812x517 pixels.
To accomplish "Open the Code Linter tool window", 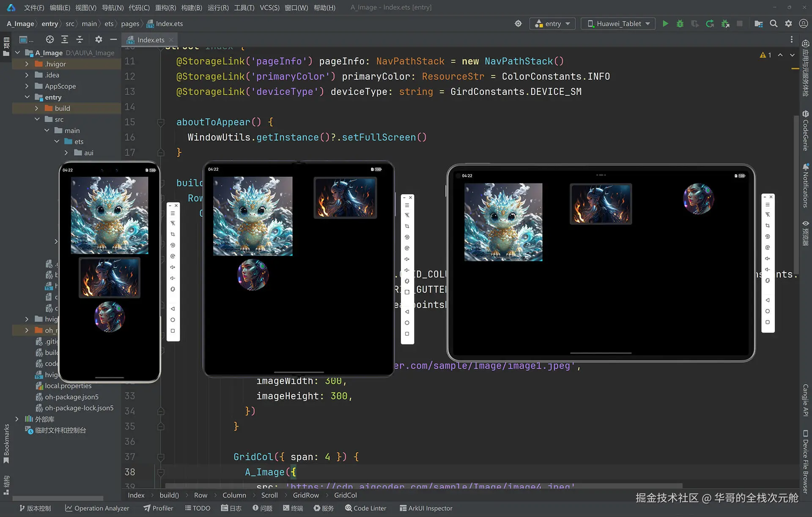I will point(365,508).
